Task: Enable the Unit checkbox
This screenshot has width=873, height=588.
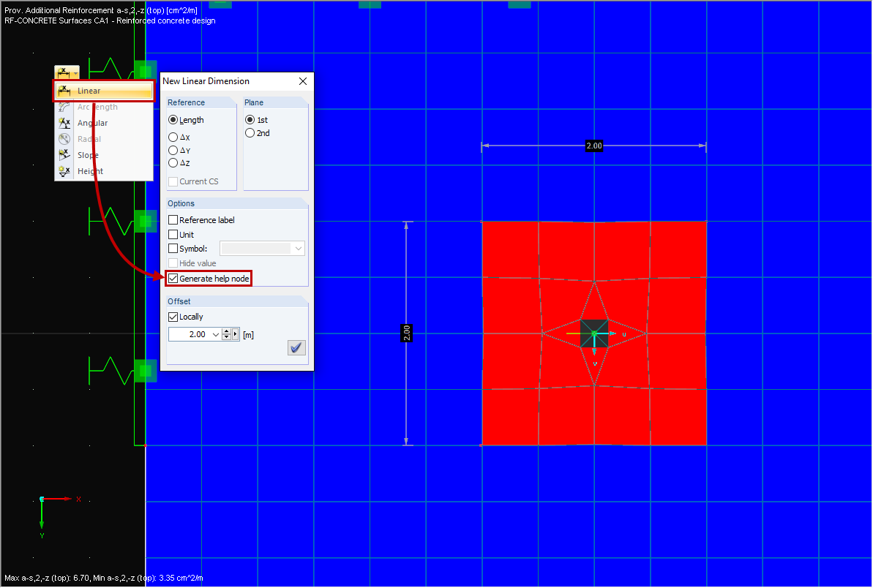Action: click(x=173, y=234)
